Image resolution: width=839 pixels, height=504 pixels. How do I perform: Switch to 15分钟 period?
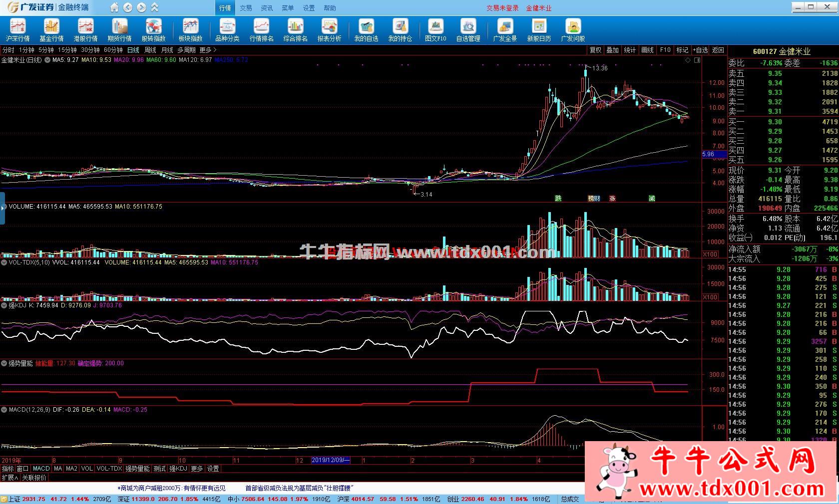[x=67, y=50]
